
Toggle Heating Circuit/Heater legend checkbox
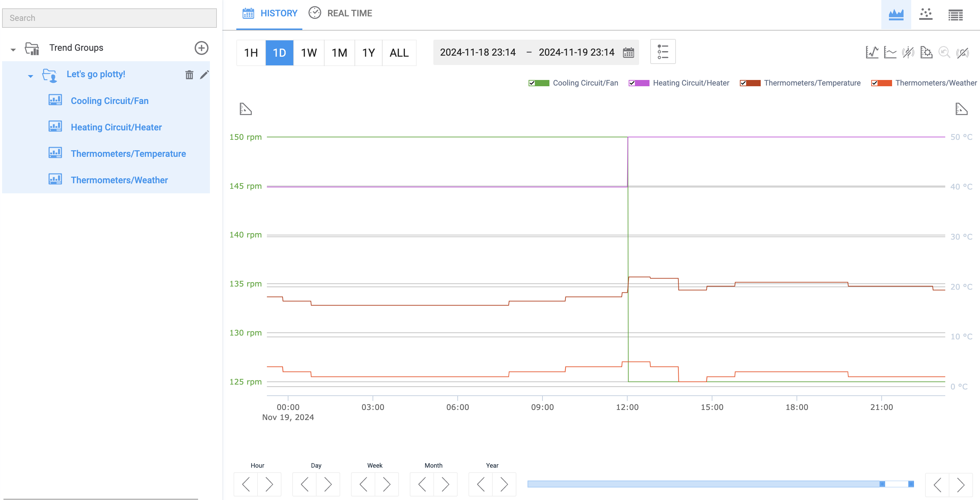(x=632, y=83)
